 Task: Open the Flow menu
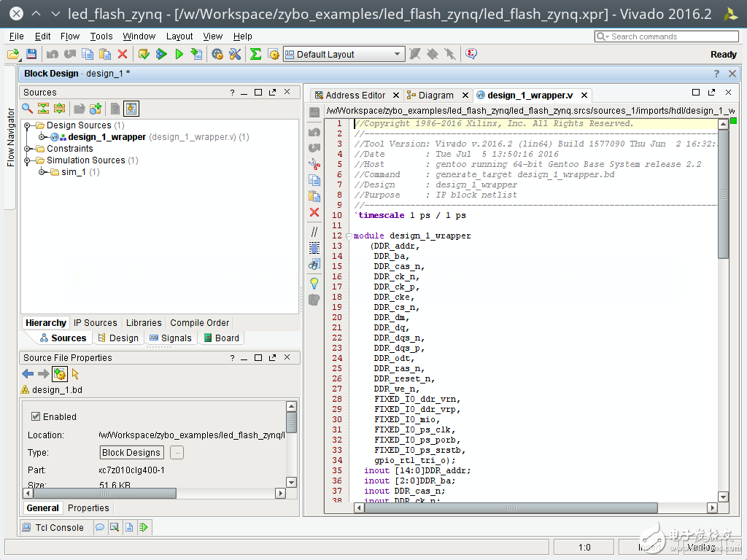70,36
